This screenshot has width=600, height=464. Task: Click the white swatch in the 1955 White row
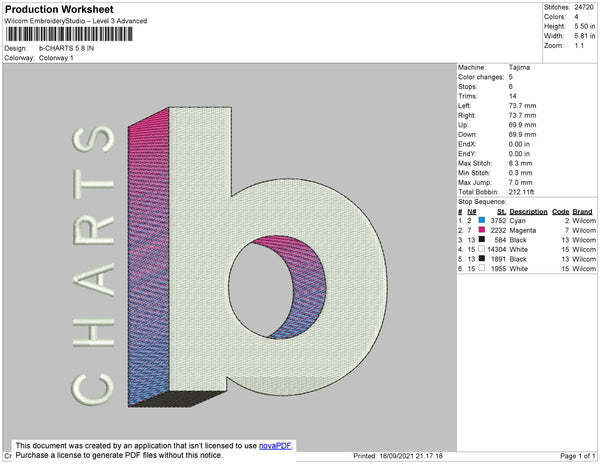pyautogui.click(x=482, y=268)
